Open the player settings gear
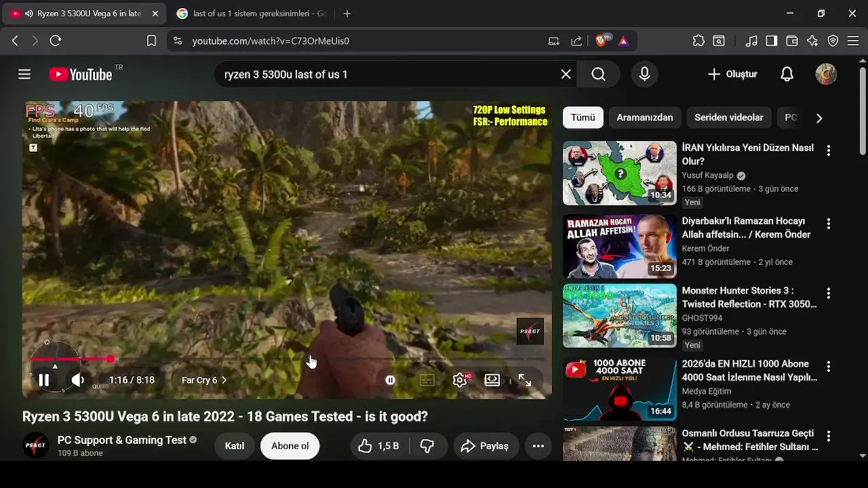The height and width of the screenshot is (488, 868). pos(460,380)
